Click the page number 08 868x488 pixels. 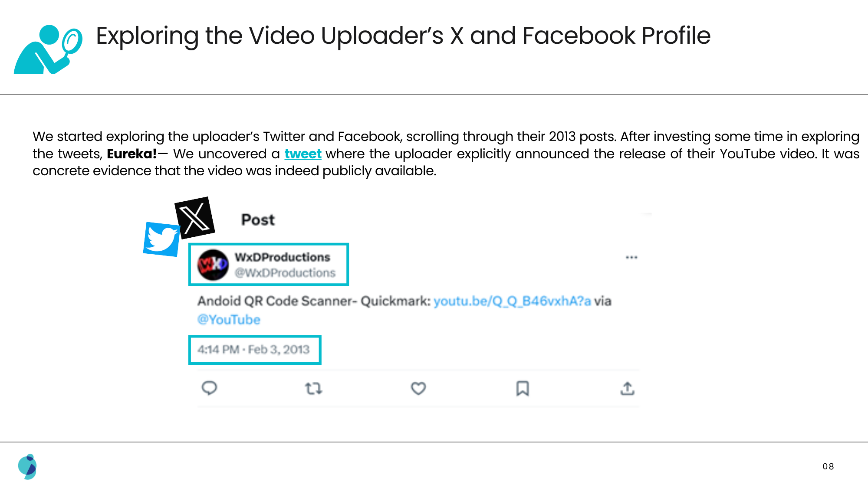[828, 466]
